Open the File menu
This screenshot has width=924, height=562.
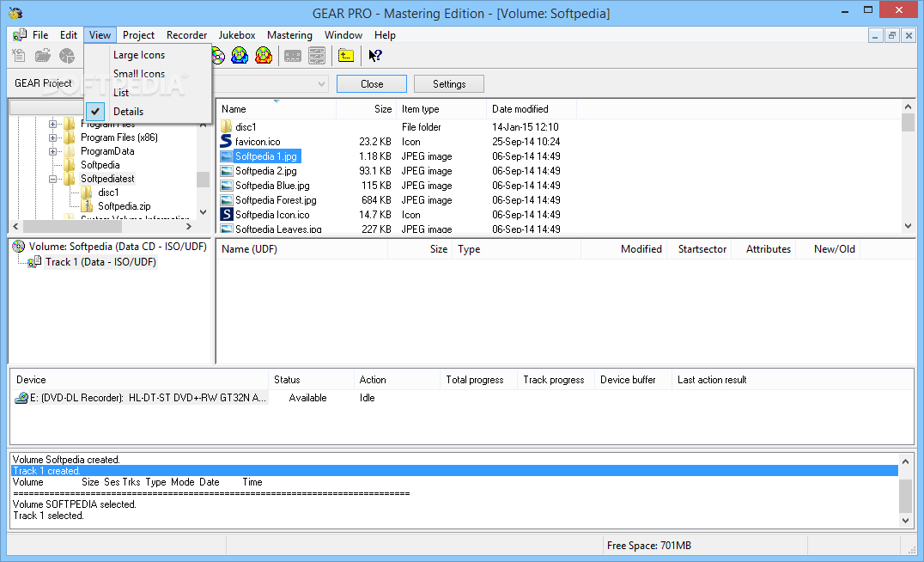click(40, 34)
